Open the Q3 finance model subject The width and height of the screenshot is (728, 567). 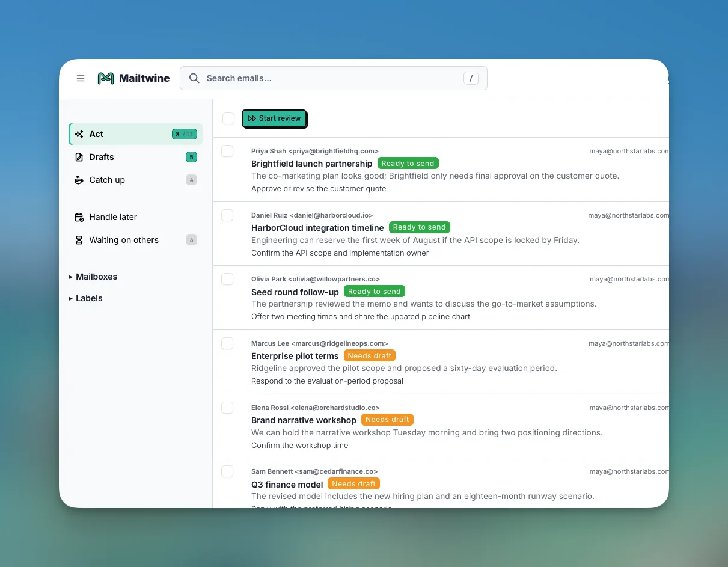coord(287,485)
